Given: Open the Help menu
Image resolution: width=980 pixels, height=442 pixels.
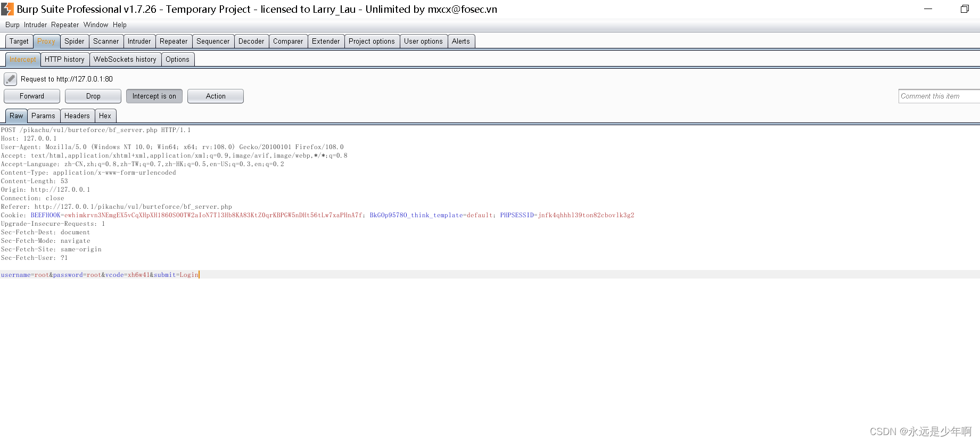Looking at the screenshot, I should pos(120,25).
